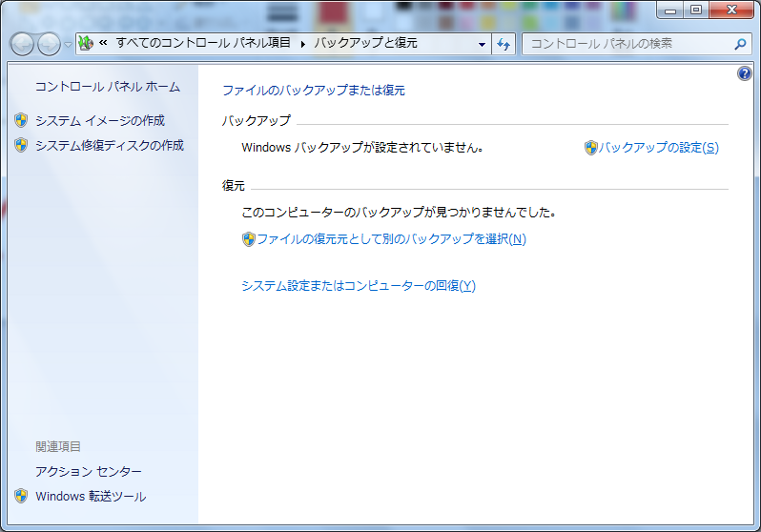Click shield icon beside システム修復ディスクの作成

click(21, 145)
